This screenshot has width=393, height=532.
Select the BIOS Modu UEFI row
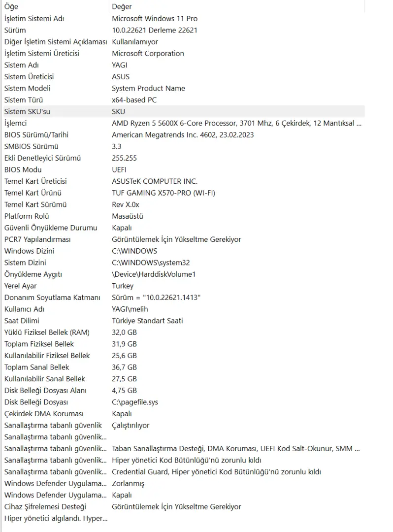(x=183, y=169)
